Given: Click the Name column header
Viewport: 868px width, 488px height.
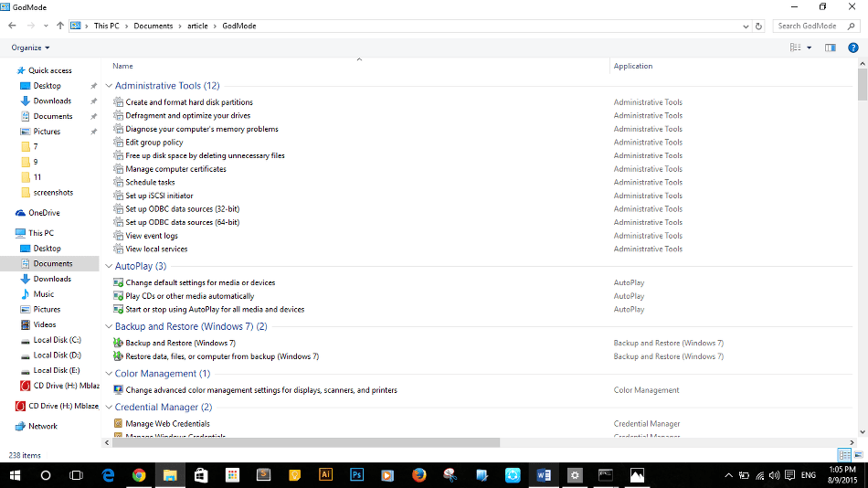Looking at the screenshot, I should point(123,66).
